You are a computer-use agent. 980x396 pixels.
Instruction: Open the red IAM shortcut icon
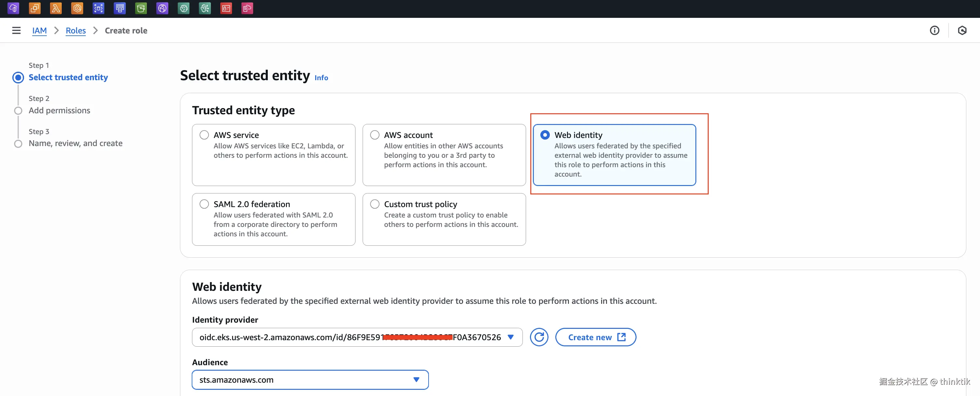coord(226,8)
